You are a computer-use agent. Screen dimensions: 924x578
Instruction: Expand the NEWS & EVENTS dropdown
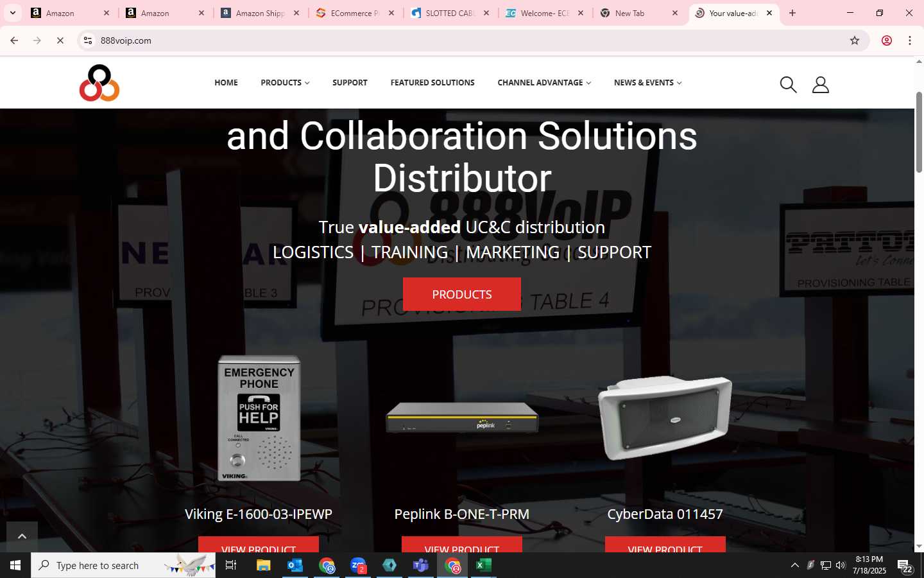pos(647,83)
